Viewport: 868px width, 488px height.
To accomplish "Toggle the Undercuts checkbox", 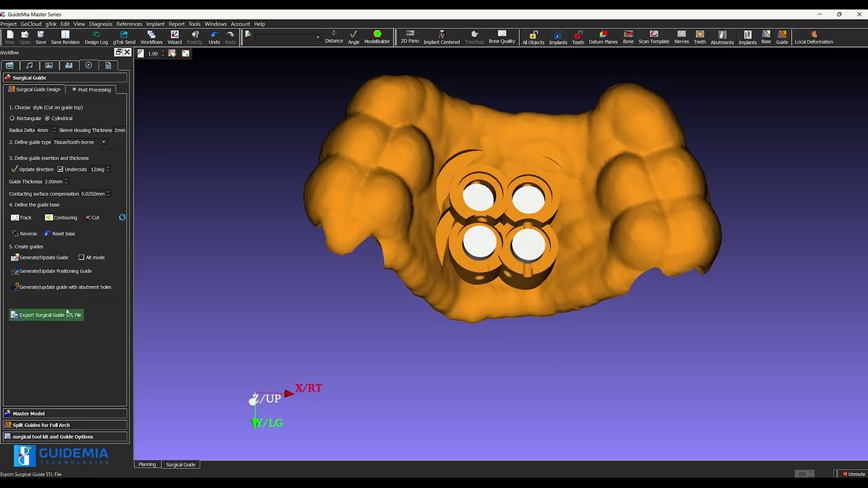I will point(60,169).
